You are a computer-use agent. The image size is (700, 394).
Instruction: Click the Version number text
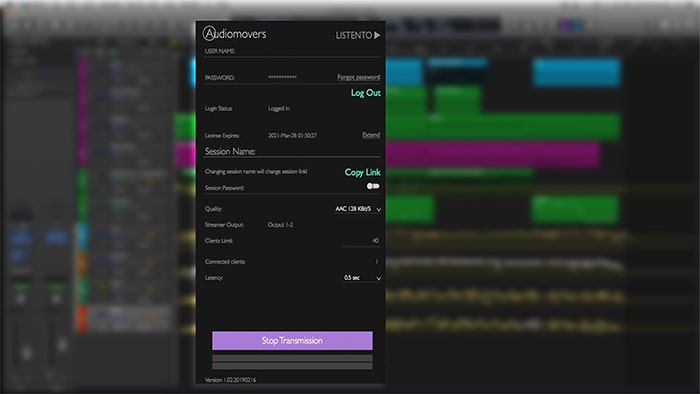click(230, 380)
